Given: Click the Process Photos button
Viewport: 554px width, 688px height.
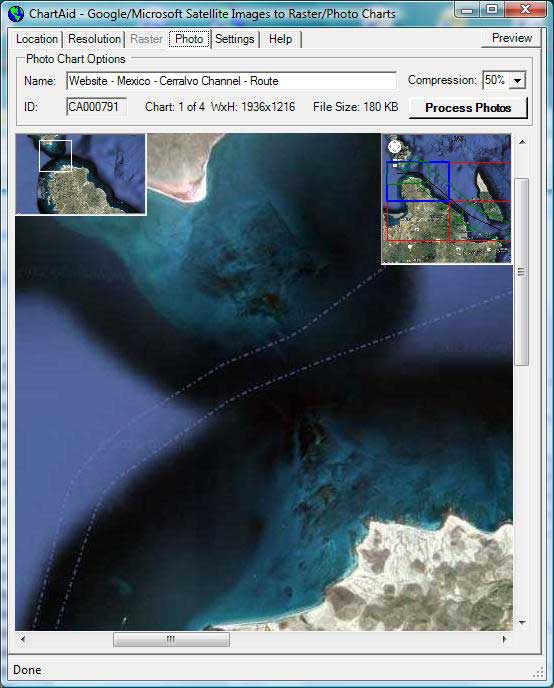Looking at the screenshot, I should pyautogui.click(x=468, y=108).
